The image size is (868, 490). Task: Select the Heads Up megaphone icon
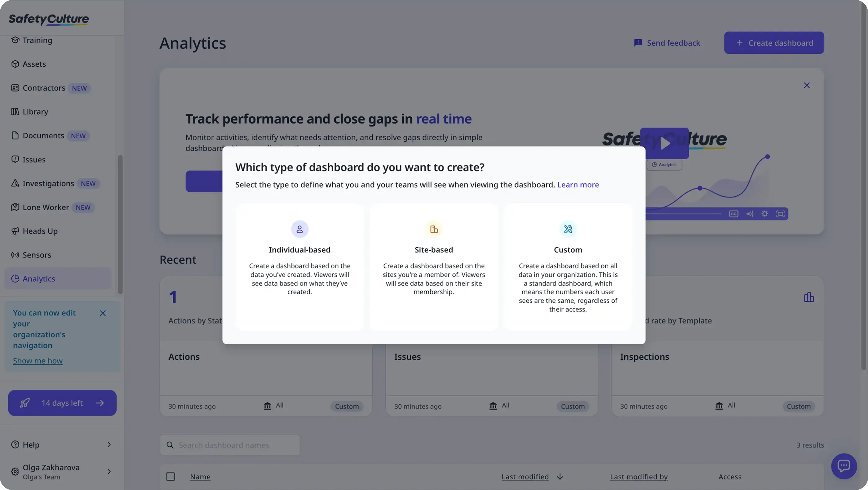tap(15, 231)
